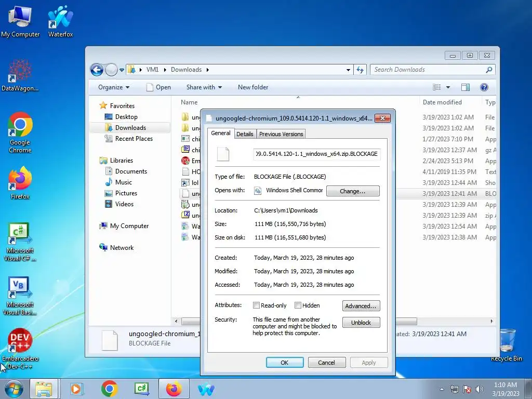
Task: Open the Advanced... attributes button
Action: pos(361,305)
